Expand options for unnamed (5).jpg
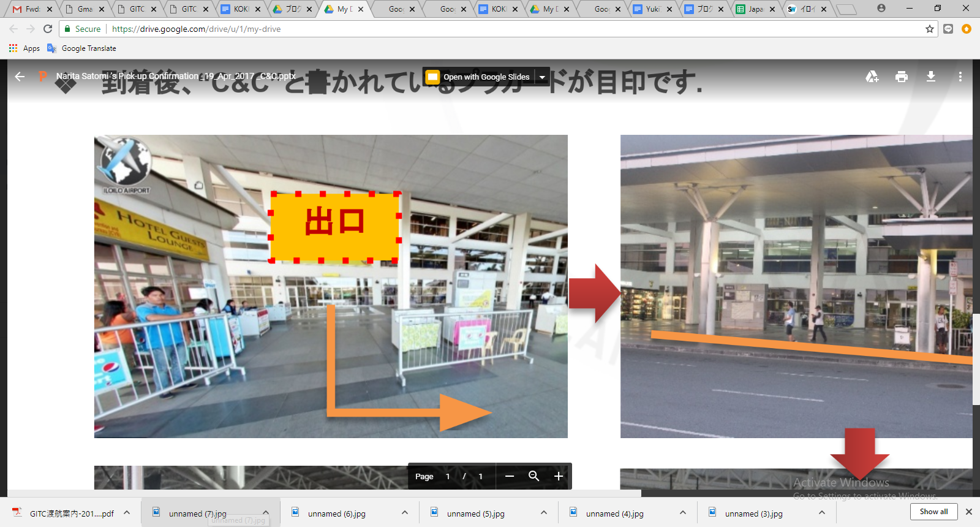The width and height of the screenshot is (980, 527). 544,512
